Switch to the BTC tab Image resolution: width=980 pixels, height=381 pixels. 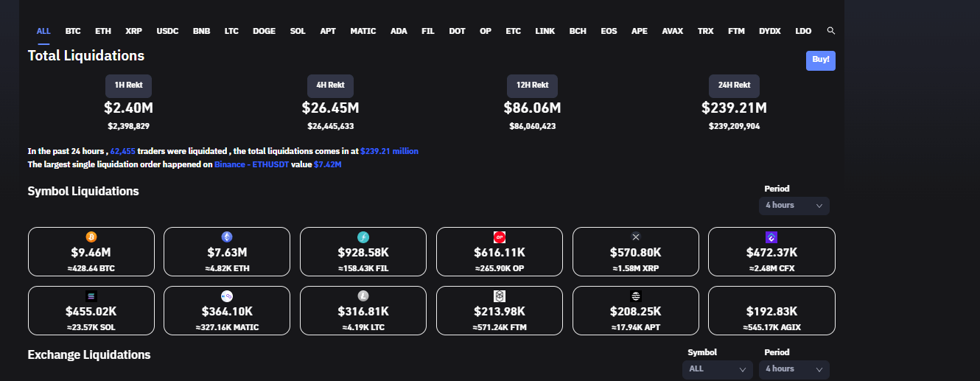pyautogui.click(x=73, y=32)
